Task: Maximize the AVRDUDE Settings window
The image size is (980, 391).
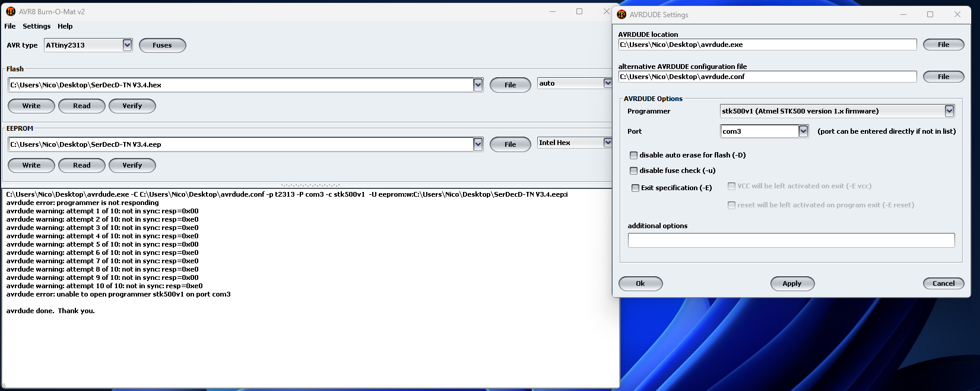Action: tap(930, 14)
